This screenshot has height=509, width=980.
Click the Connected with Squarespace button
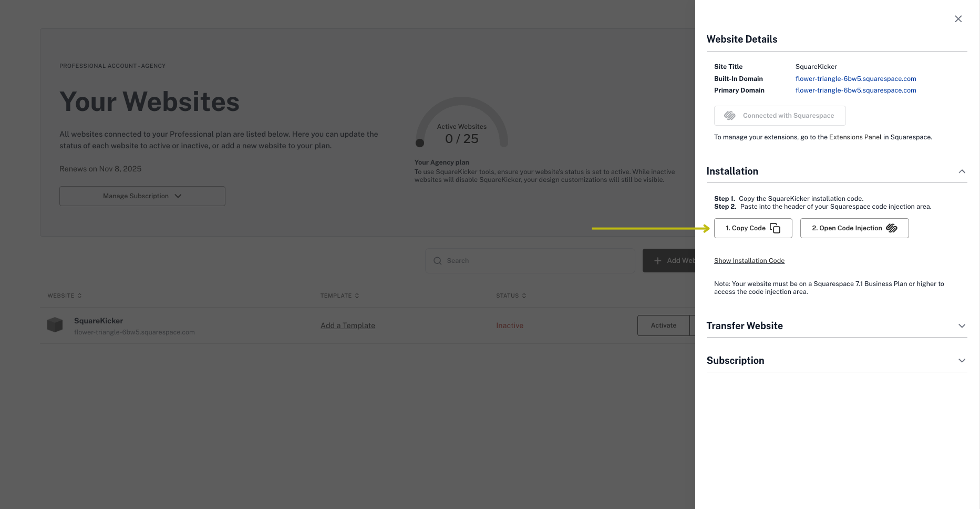780,116
